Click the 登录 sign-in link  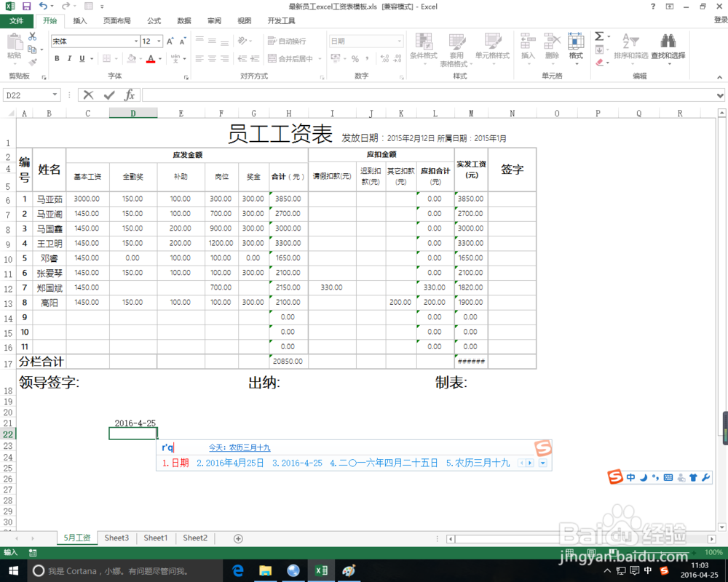point(721,20)
